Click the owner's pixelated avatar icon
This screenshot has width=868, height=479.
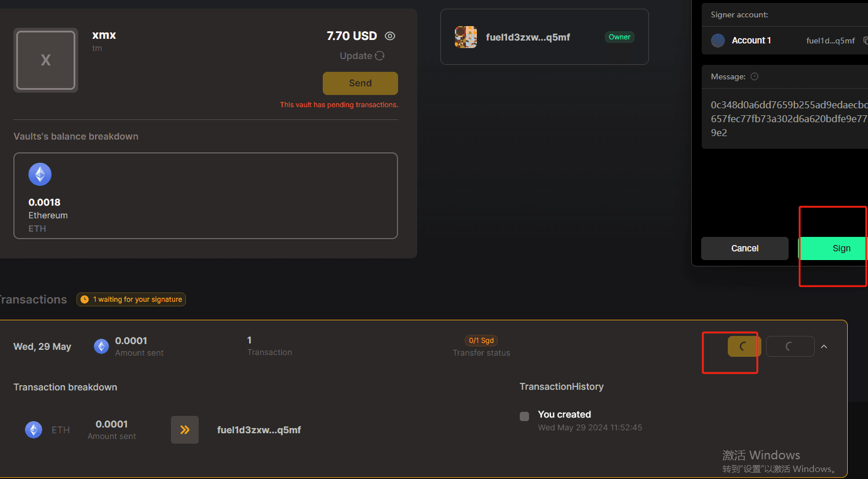[466, 37]
